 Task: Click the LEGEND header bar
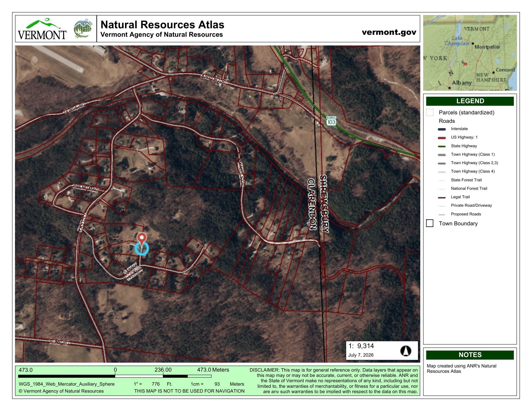point(470,101)
